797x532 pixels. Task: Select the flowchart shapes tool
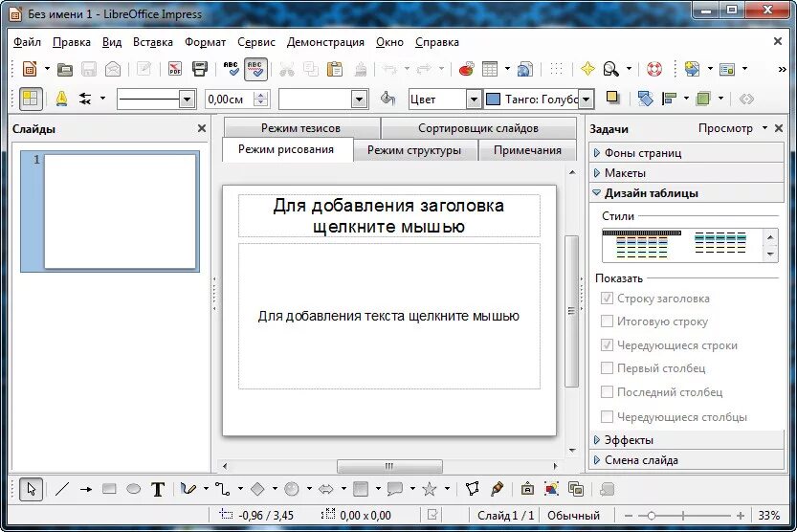point(361,489)
